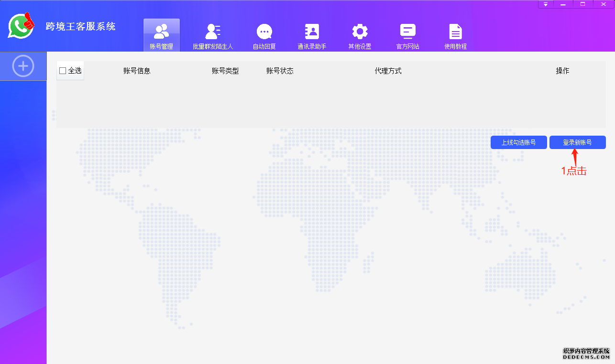Image resolution: width=615 pixels, height=364 pixels.
Task: Tick the 全选 select-all checkbox
Action: tap(63, 71)
